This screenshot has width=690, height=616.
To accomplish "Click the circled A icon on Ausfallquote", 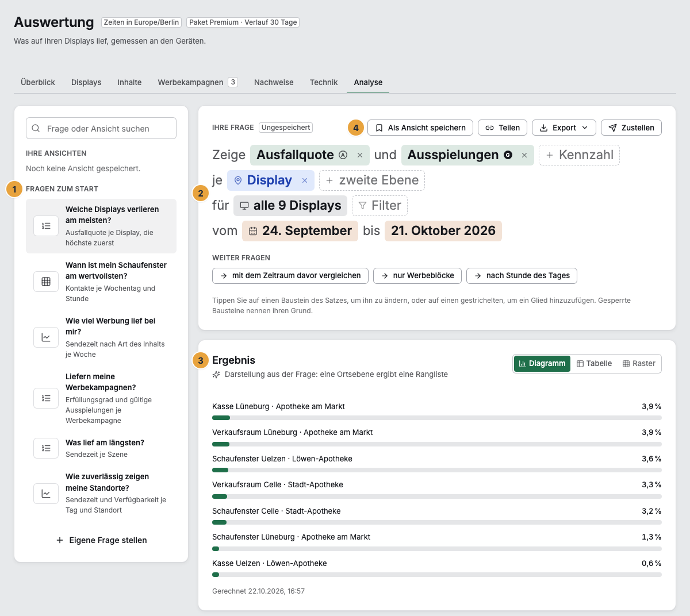I will coord(343,155).
